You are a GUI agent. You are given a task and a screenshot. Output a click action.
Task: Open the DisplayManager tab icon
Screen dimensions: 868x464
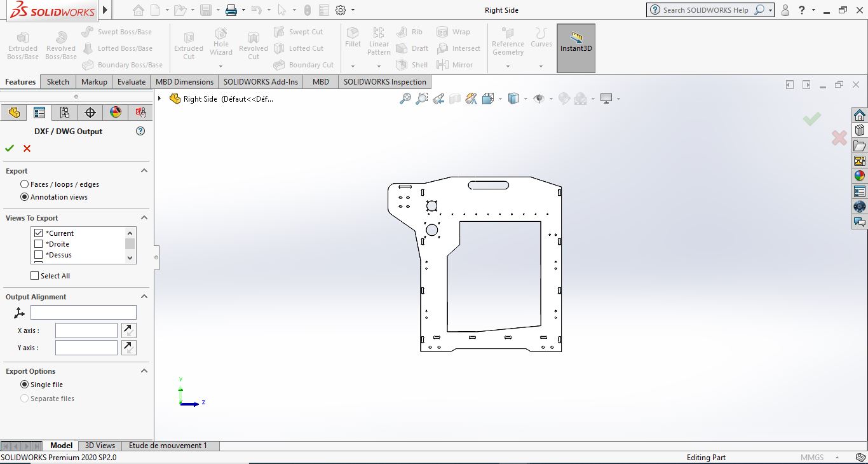[116, 113]
